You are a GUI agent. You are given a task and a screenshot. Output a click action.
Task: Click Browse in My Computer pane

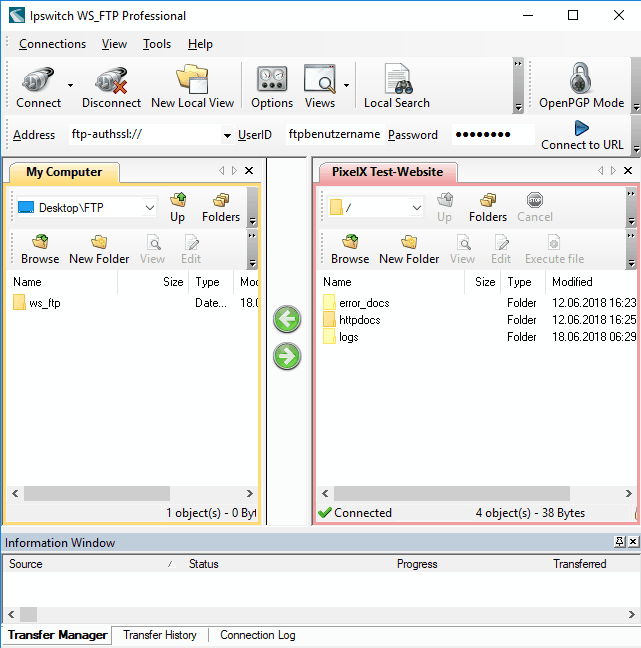tap(40, 250)
